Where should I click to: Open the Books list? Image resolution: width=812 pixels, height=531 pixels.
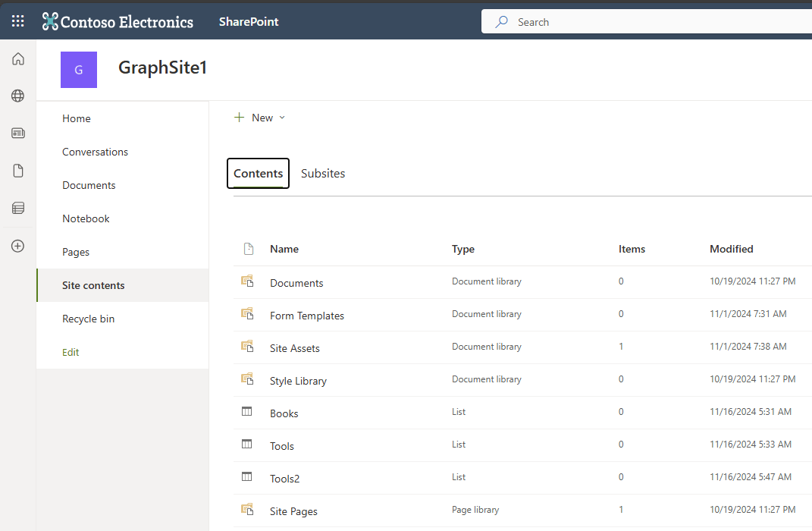(x=284, y=413)
